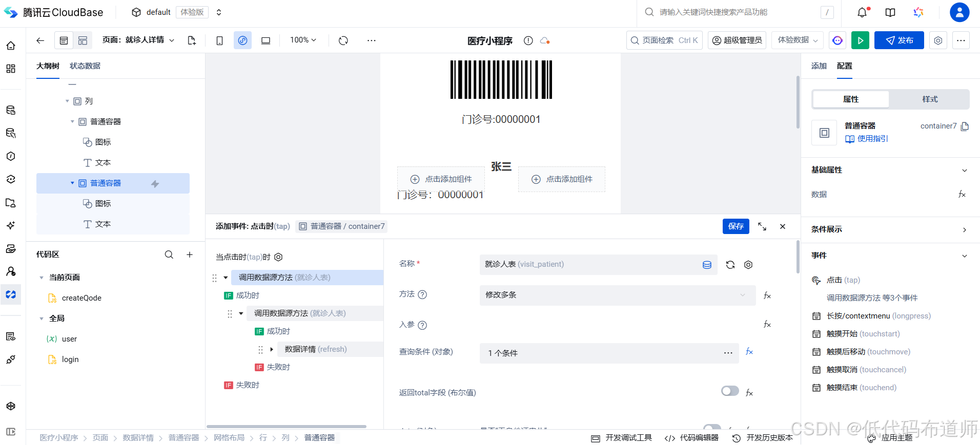Screen dimensions: 980x445
Task: Collapse the 列 tree node
Action: [x=67, y=101]
